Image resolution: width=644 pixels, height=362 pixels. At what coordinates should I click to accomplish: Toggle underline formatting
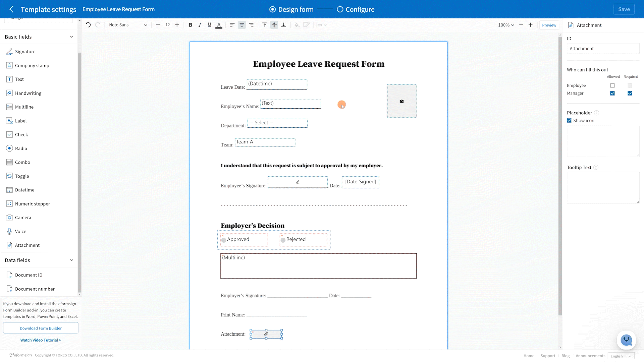tap(209, 25)
